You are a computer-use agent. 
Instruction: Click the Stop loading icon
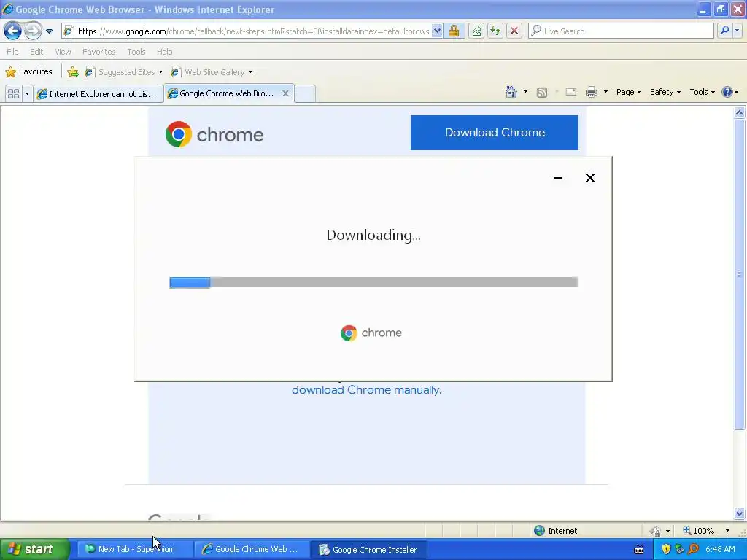pos(514,31)
